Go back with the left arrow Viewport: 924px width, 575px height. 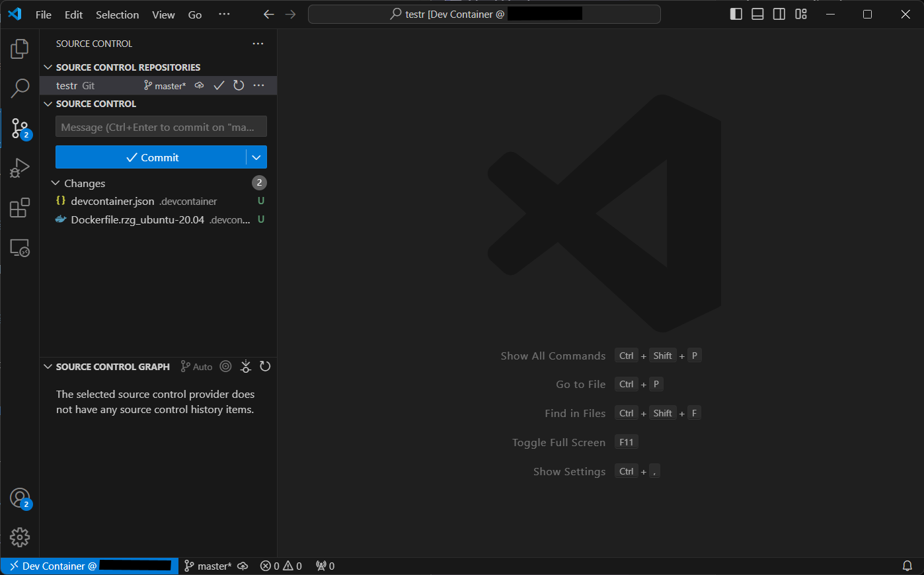pyautogui.click(x=268, y=15)
